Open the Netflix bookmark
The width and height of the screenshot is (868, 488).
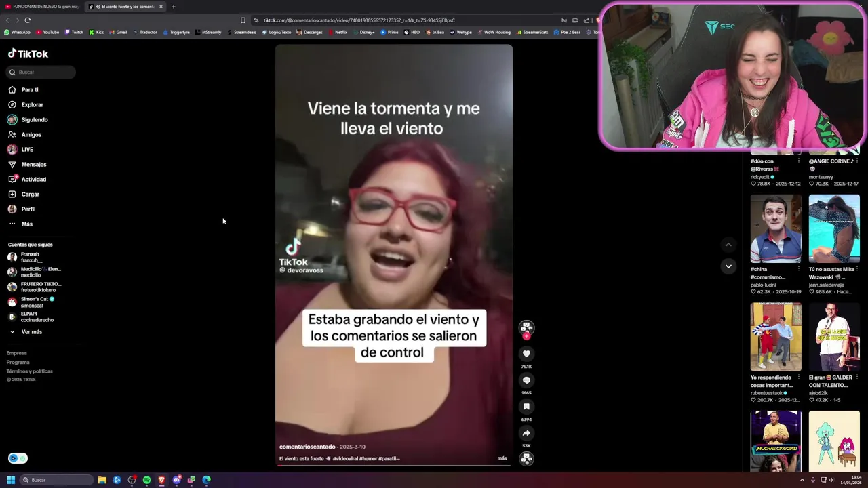[337, 32]
